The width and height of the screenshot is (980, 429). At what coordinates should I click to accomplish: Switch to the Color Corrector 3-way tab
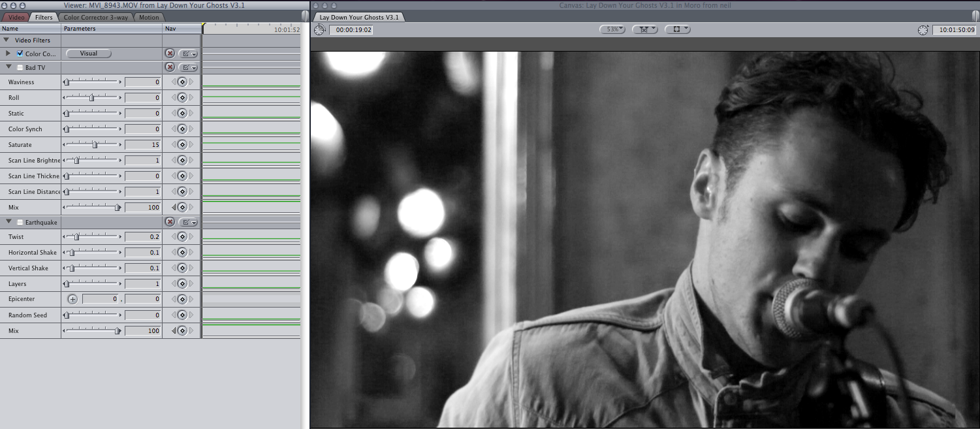coord(96,18)
